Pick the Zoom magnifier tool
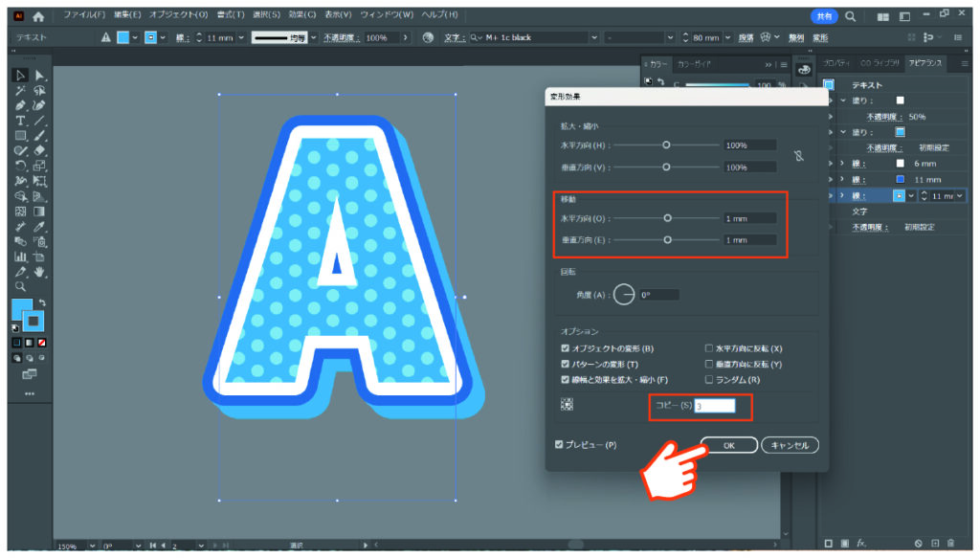 pos(20,285)
